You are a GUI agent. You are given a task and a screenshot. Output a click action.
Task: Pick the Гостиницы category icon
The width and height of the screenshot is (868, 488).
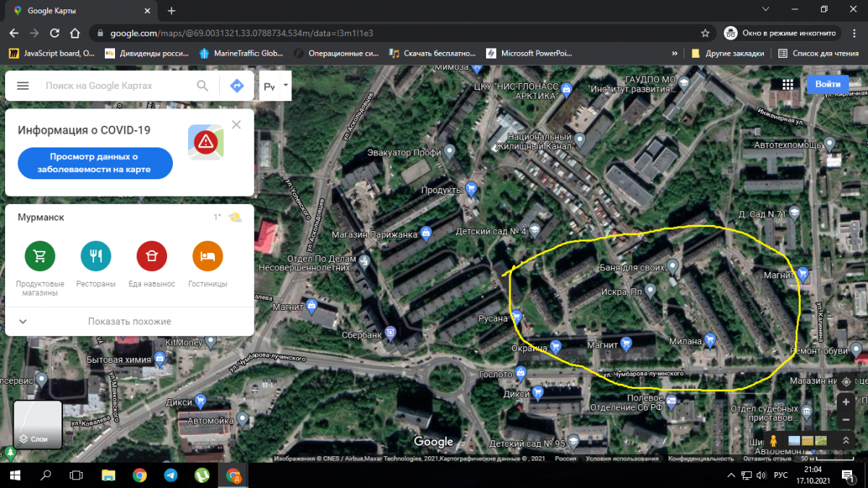point(208,256)
